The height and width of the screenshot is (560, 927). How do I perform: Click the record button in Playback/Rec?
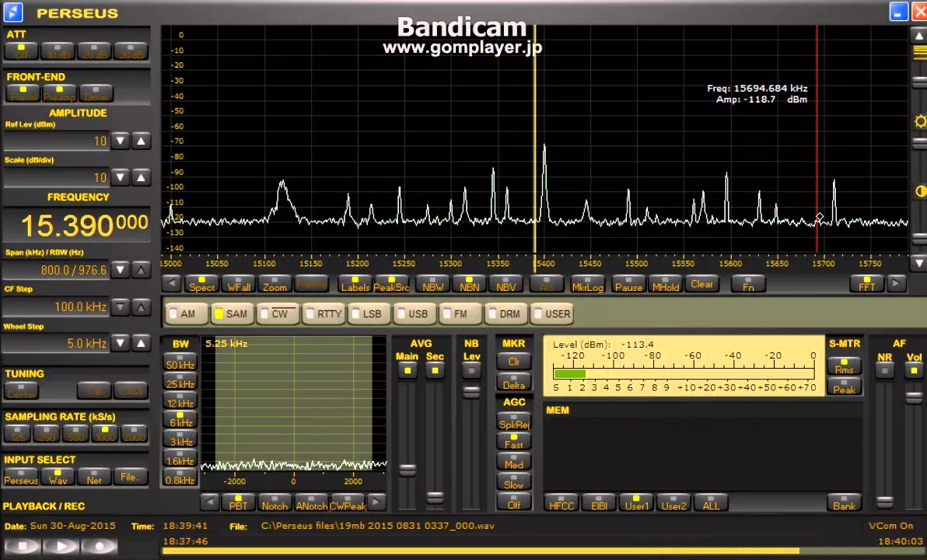pos(100,547)
